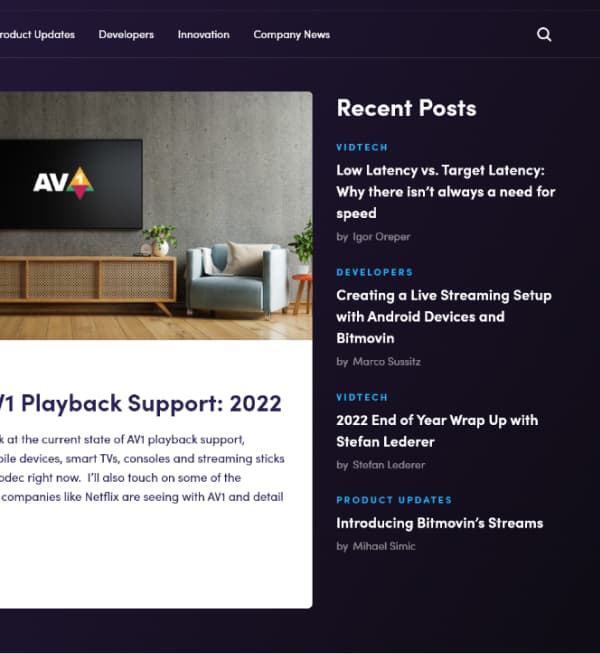
Task: Open the Developers navigation item
Action: pos(126,35)
